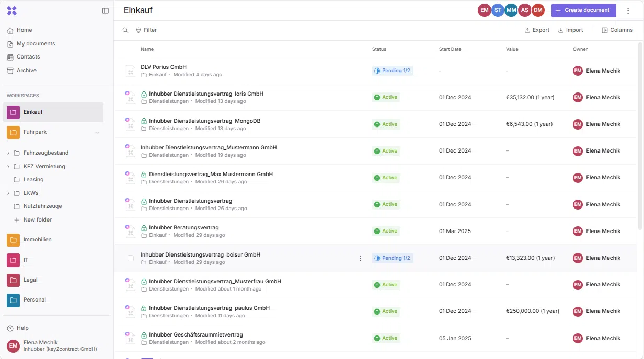Tick the checkbox for the boisur GmbH row
Viewport: 644px width, 359px height.
point(131,258)
